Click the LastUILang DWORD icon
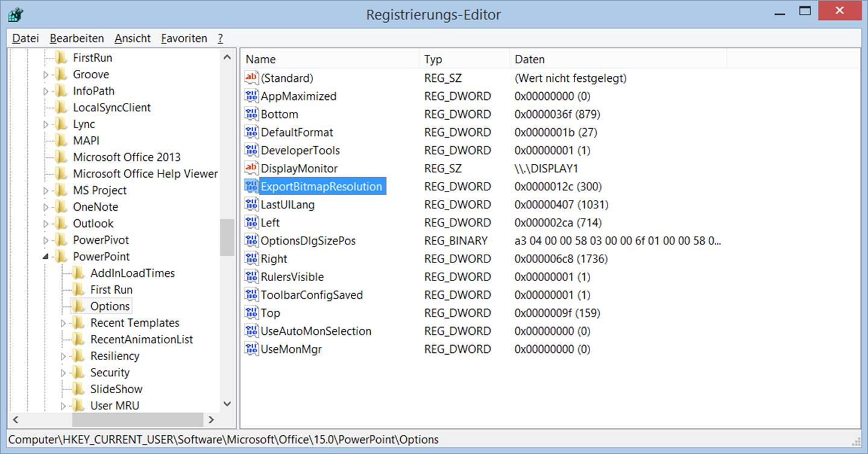The image size is (868, 454). point(251,204)
